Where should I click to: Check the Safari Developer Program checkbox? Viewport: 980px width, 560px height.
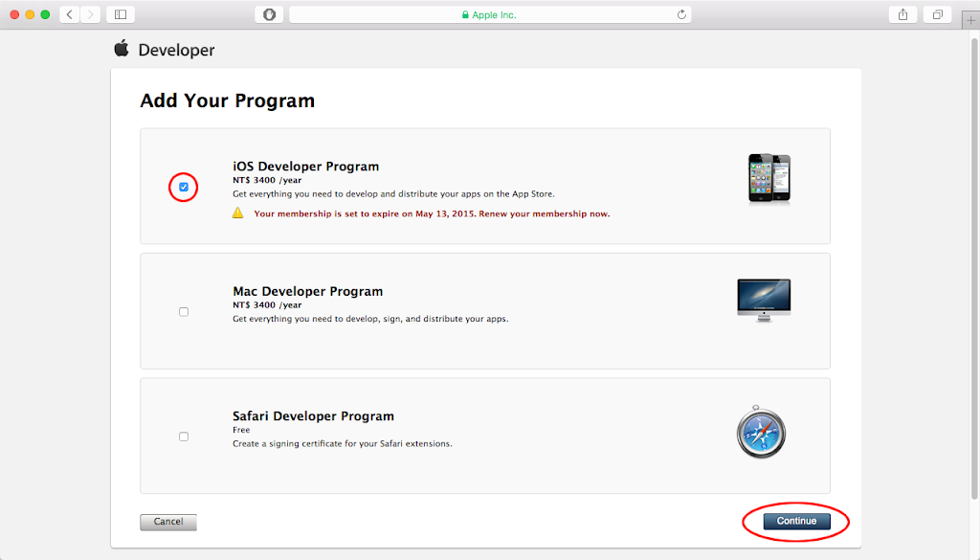click(x=183, y=437)
